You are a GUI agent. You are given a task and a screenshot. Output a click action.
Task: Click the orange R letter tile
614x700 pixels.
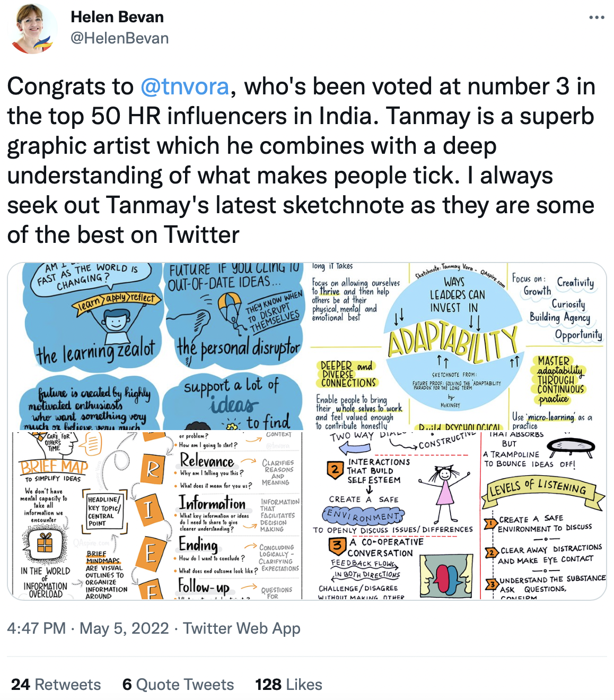coord(152,469)
